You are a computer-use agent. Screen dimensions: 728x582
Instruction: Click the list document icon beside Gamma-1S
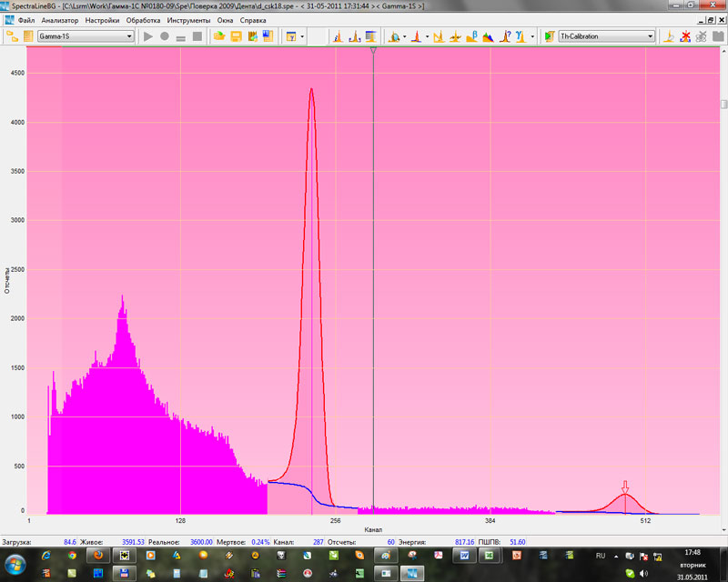pos(28,36)
